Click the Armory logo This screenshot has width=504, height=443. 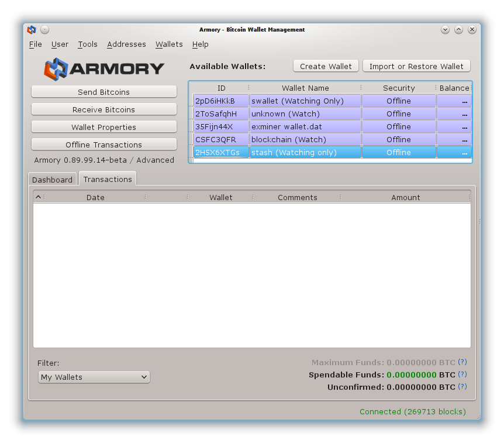click(x=104, y=69)
